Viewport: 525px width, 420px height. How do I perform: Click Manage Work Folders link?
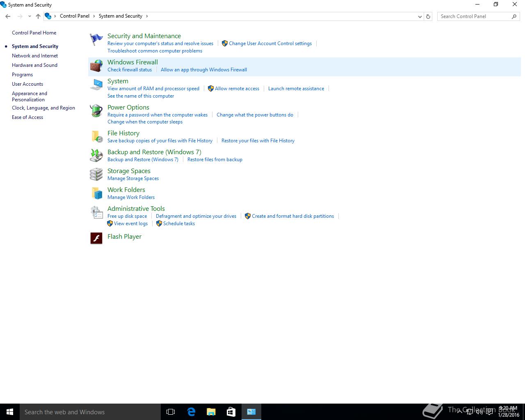[x=131, y=197]
